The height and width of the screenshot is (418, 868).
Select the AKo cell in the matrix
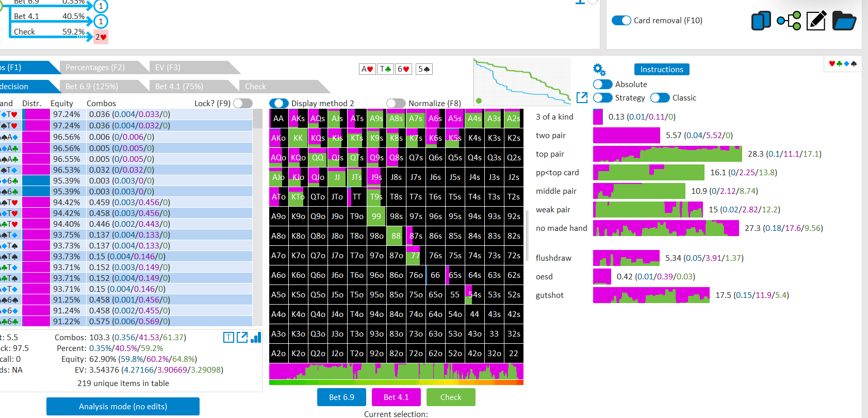point(279,138)
